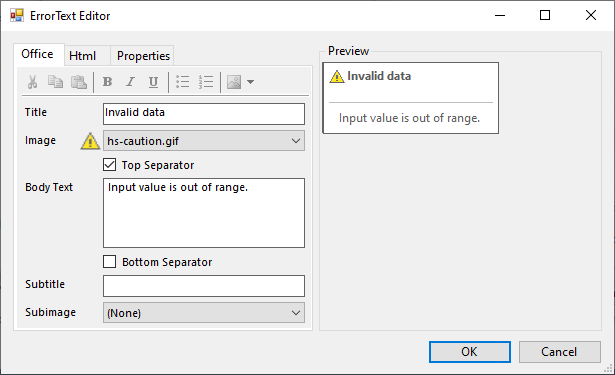
Task: Click the caution icon beside Image field
Action: coord(90,141)
